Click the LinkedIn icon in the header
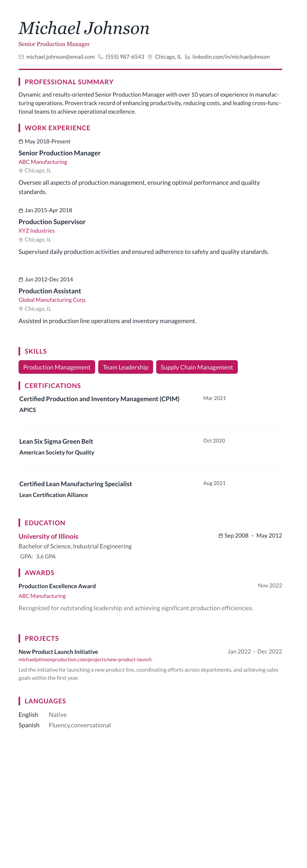 pyautogui.click(x=187, y=57)
